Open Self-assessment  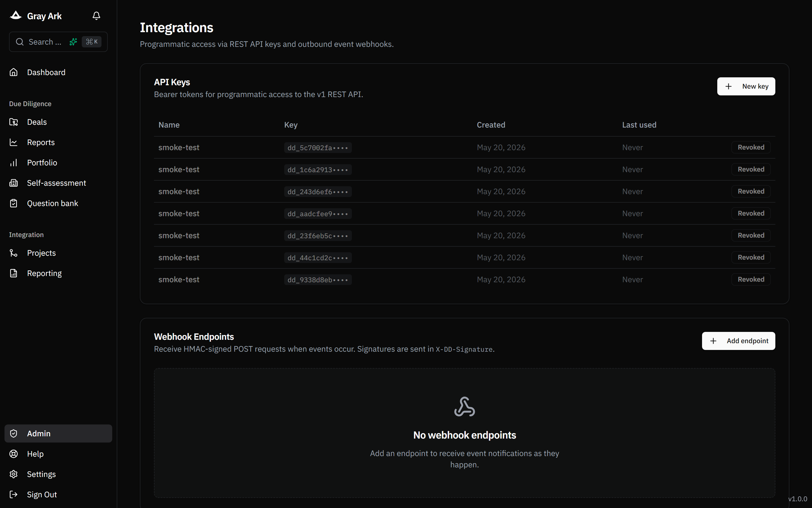pyautogui.click(x=58, y=183)
